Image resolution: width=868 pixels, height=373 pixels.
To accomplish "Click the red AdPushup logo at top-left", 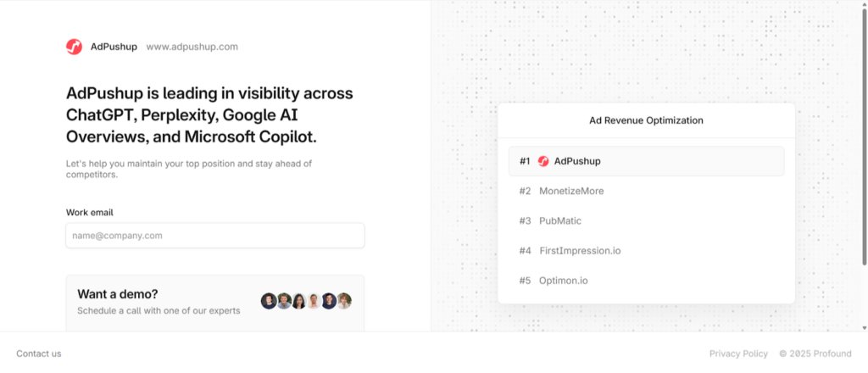I will tap(75, 47).
